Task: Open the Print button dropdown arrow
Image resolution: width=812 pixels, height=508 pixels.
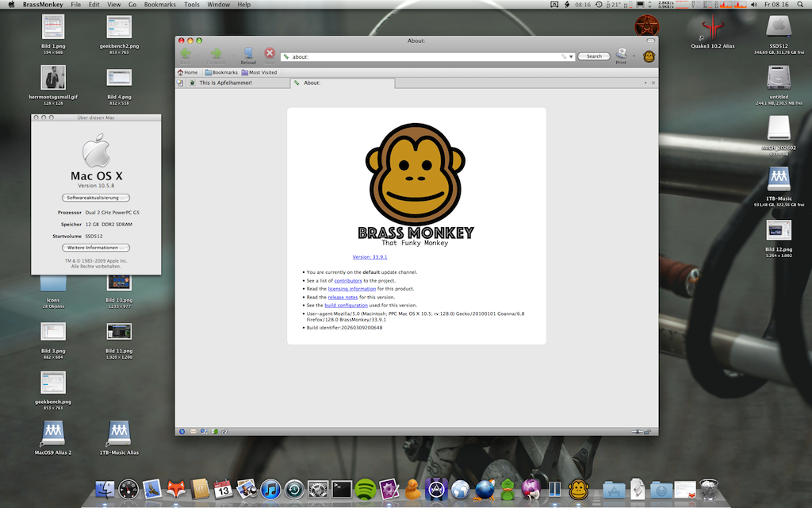Action: (634, 57)
